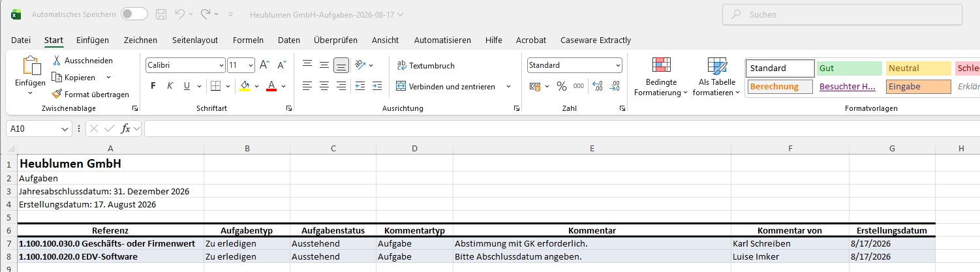The image size is (980, 272).
Task: Align text right in the cell
Action: click(x=341, y=86)
